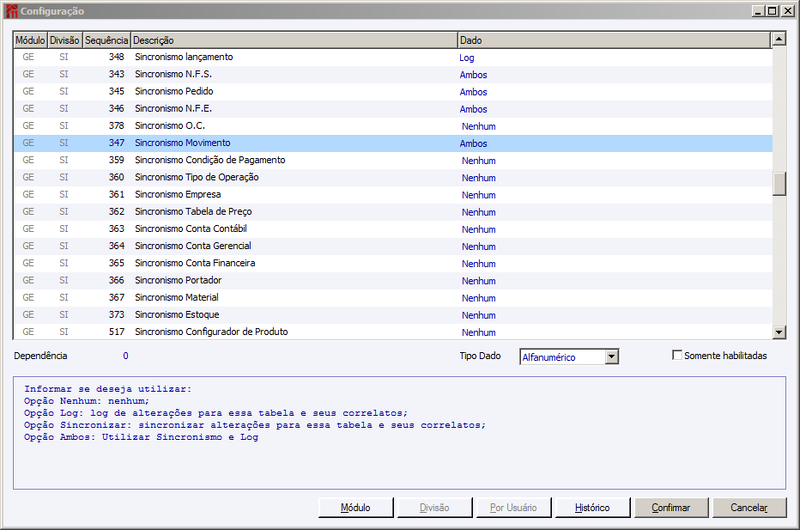Click Nenhum value in Sincronismo Estoque row
The image size is (800, 530).
point(479,315)
